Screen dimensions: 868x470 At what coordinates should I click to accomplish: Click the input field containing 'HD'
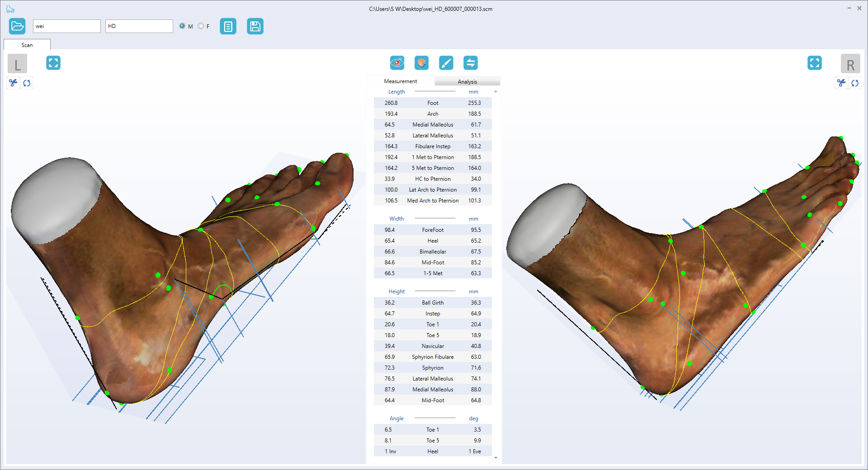(139, 26)
